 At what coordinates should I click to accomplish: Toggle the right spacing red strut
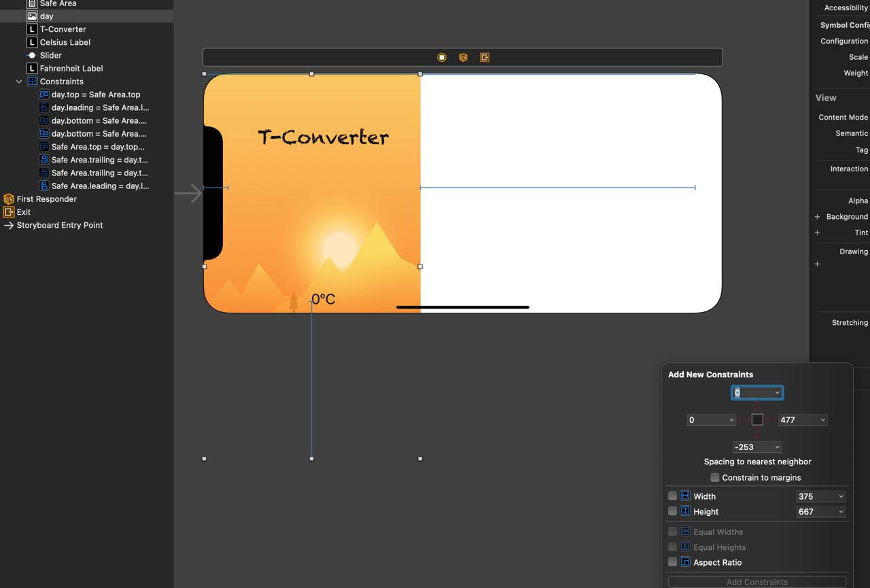(x=770, y=419)
